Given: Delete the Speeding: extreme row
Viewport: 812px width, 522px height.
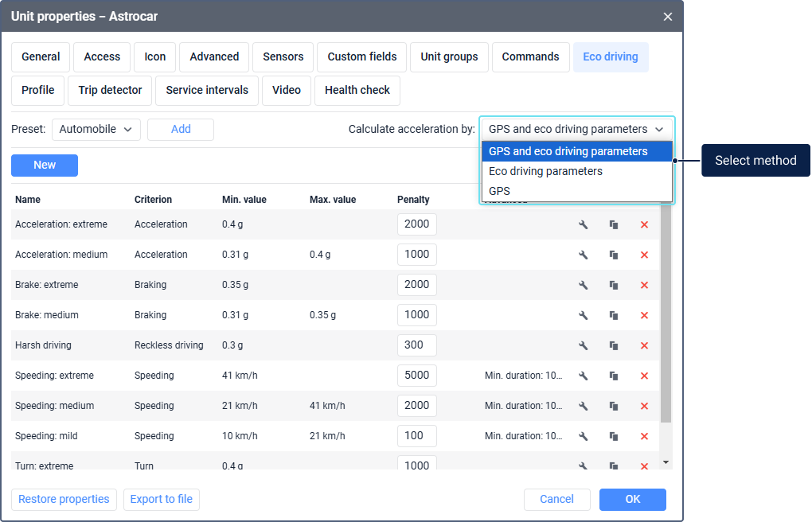Looking at the screenshot, I should (x=644, y=376).
